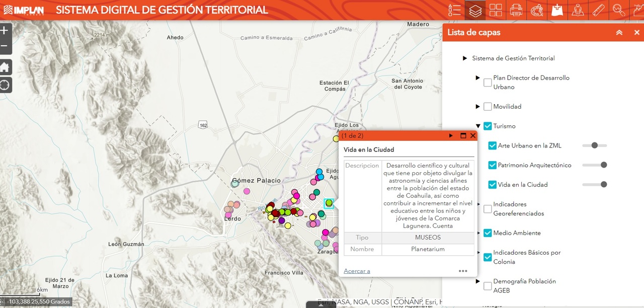
Task: Click the Home default extent button
Action: (5, 67)
